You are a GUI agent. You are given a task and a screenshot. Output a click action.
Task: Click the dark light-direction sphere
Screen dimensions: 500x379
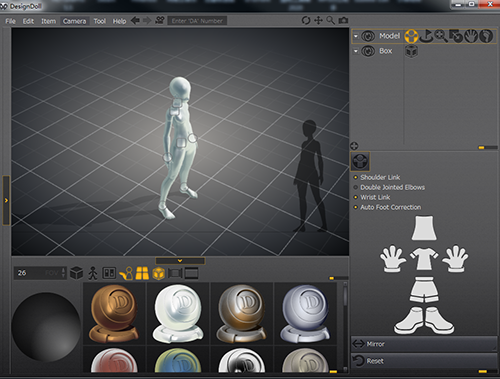46,327
